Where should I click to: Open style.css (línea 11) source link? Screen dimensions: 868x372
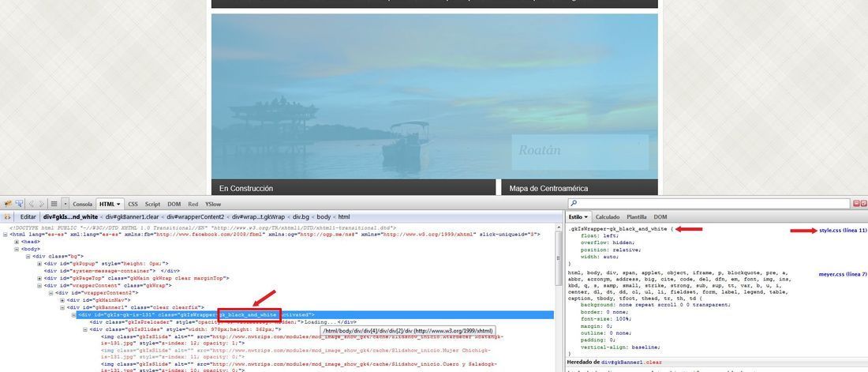tap(843, 230)
